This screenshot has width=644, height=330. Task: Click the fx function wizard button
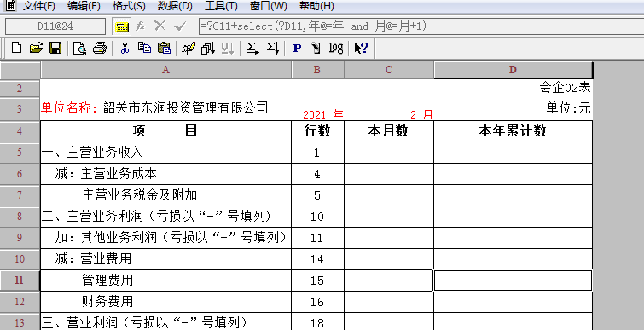pos(141,26)
